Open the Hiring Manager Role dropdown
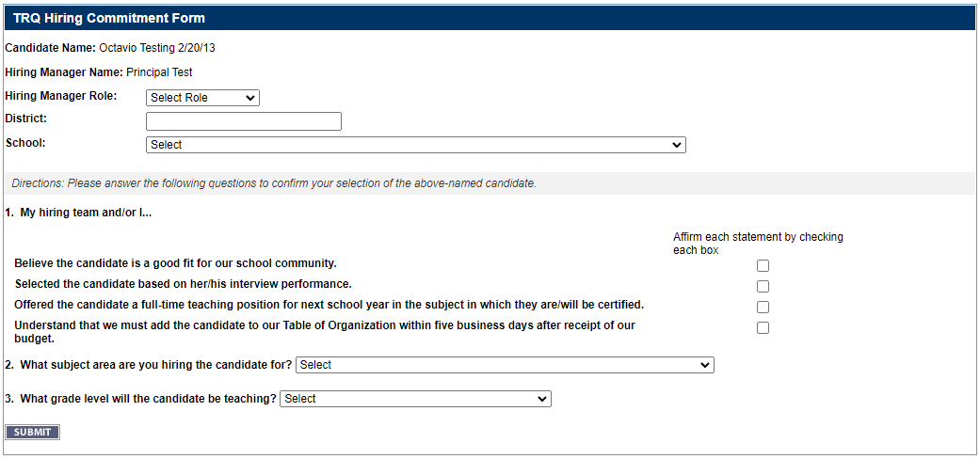 click(202, 98)
